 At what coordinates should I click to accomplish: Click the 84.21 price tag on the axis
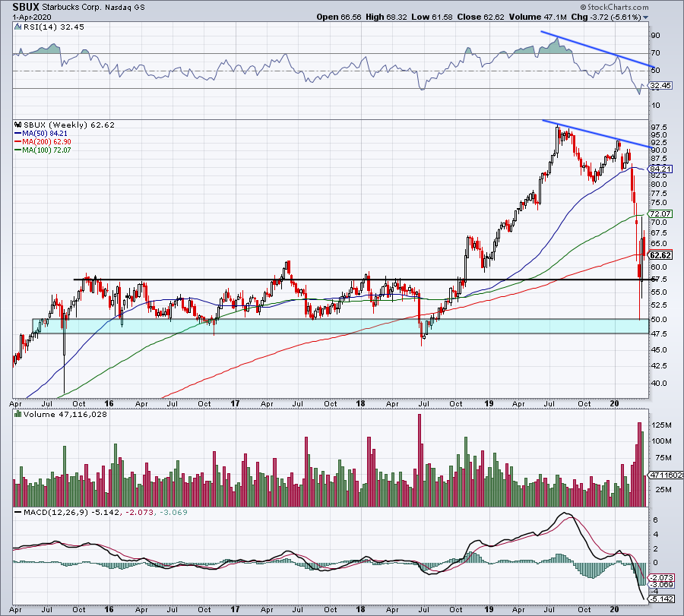point(661,169)
